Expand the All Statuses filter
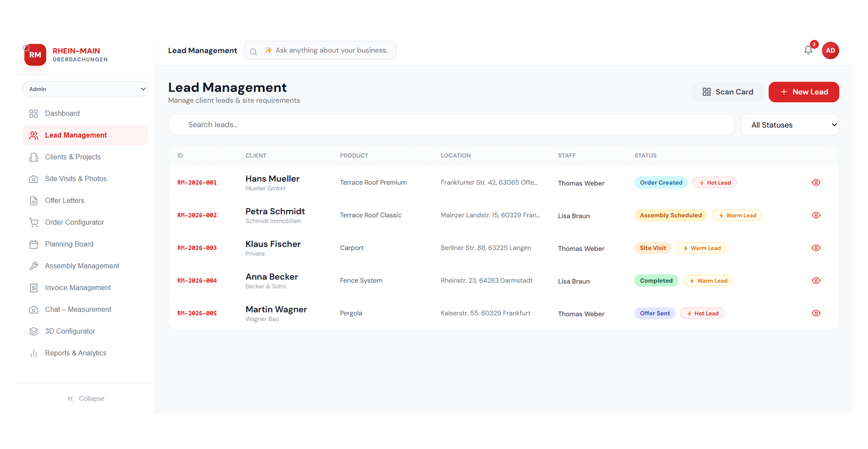 tap(790, 125)
